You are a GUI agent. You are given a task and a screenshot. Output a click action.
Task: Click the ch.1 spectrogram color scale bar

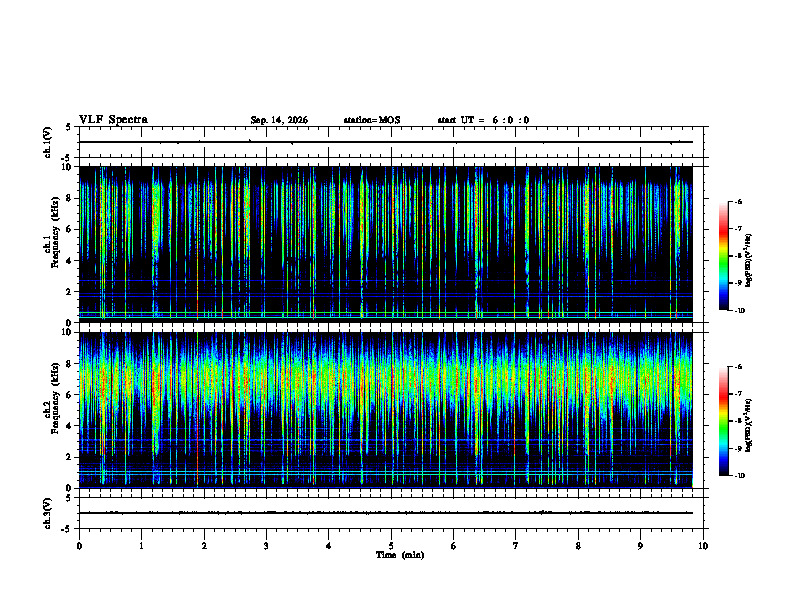click(x=723, y=256)
